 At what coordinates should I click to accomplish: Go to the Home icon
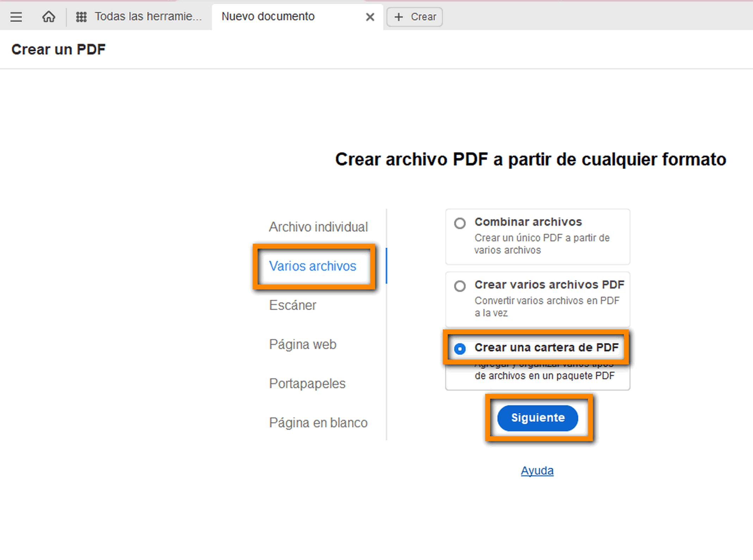click(49, 17)
